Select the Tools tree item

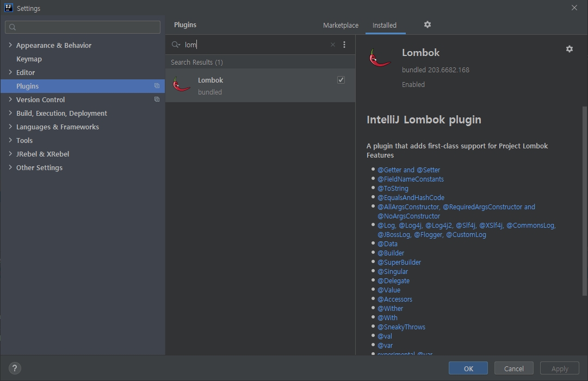click(x=24, y=140)
